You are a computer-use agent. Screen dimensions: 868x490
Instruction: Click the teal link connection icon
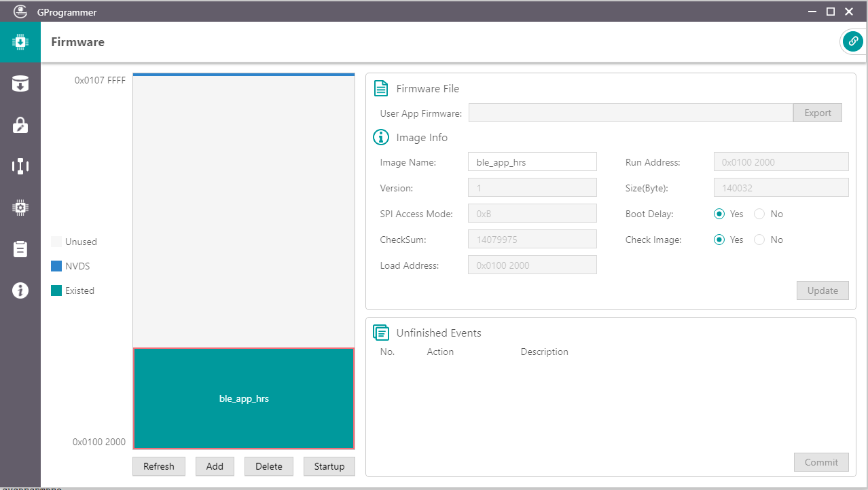pyautogui.click(x=852, y=41)
